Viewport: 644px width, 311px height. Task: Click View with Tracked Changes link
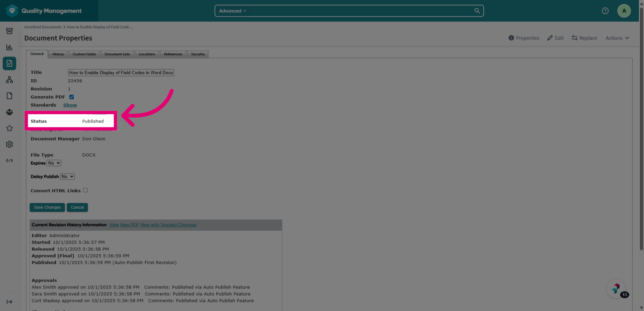pyautogui.click(x=168, y=225)
